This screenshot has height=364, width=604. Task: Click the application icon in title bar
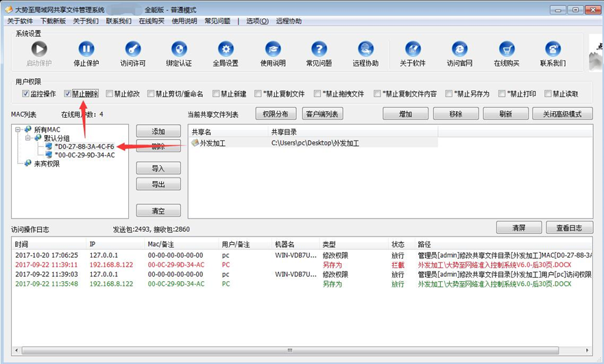point(8,9)
